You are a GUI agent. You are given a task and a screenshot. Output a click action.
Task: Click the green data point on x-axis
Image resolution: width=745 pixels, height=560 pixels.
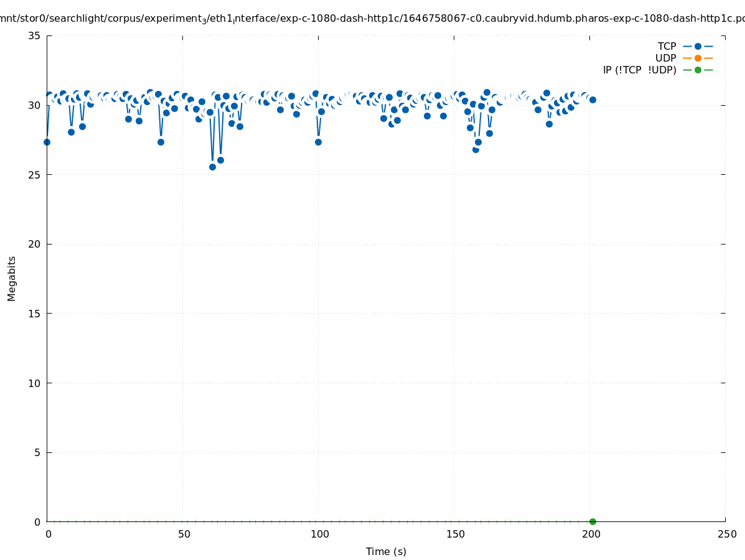coord(593,521)
